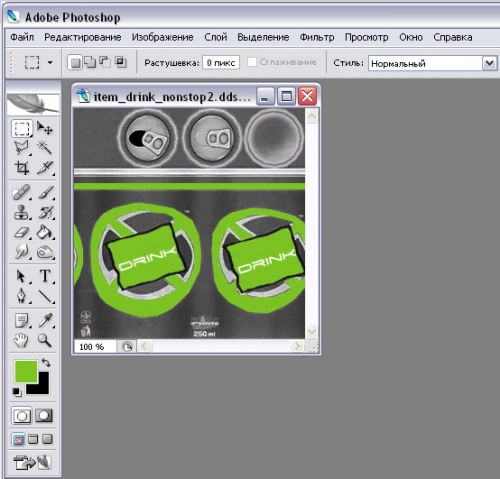Select the Zoom magnifier tool

[45, 341]
